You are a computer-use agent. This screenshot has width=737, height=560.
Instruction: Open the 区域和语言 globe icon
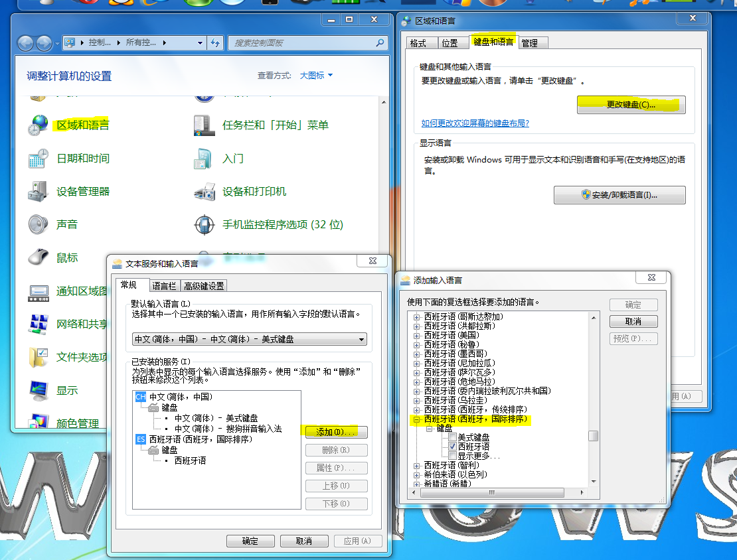click(38, 125)
